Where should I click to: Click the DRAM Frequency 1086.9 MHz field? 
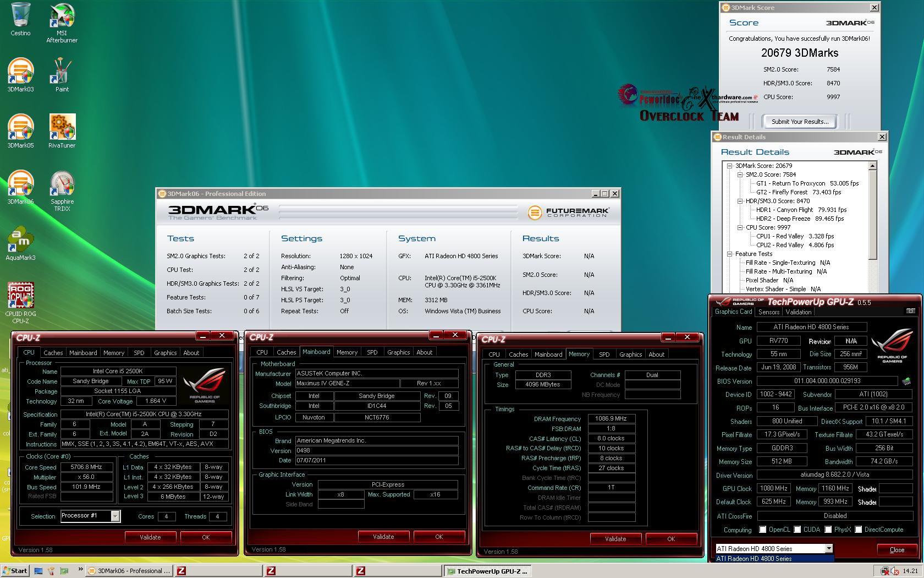point(611,419)
